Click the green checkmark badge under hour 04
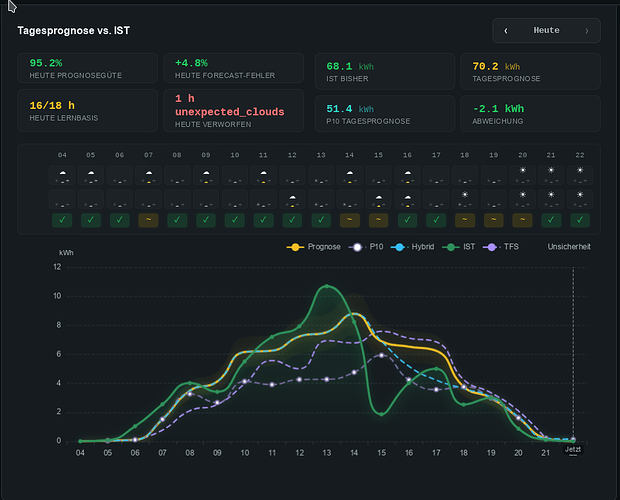 [x=62, y=220]
